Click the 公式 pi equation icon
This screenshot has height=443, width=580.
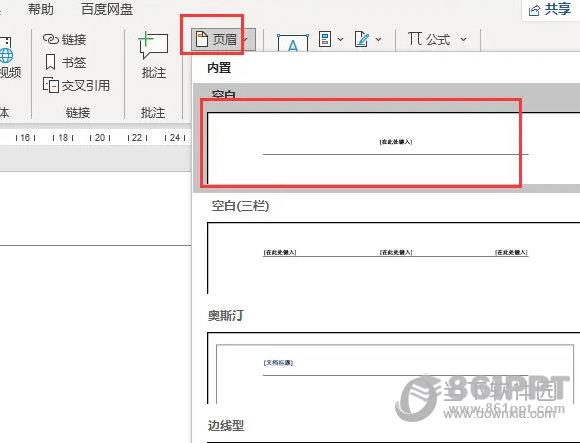[x=415, y=38]
